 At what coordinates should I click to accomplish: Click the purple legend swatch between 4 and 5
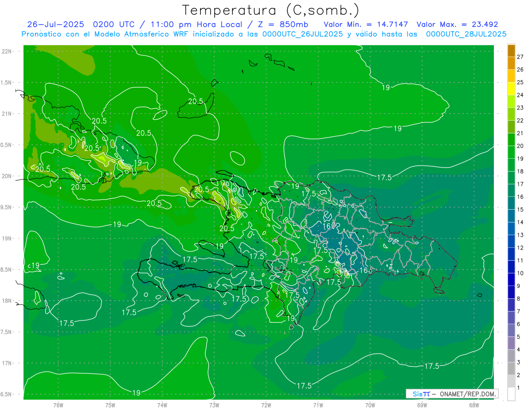pyautogui.click(x=511, y=343)
